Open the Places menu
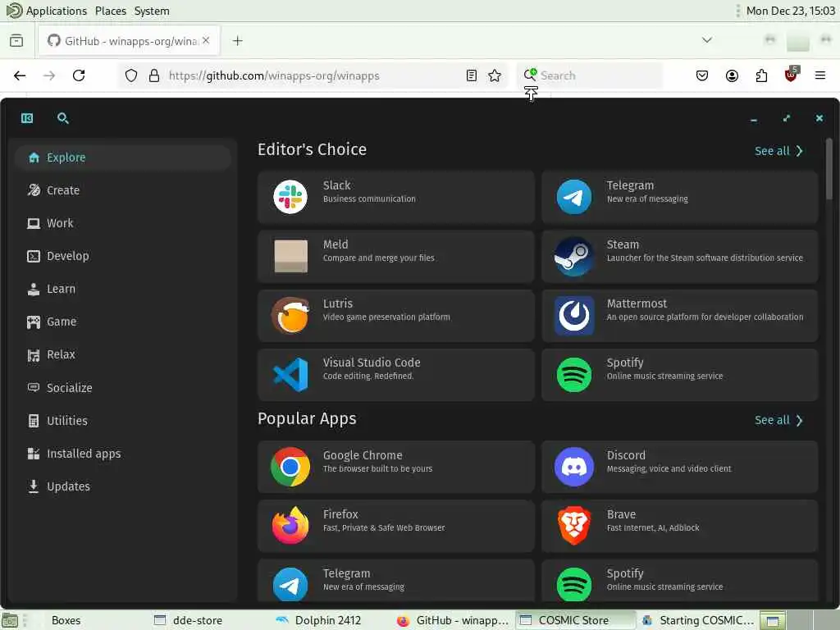Screen dimensions: 840x630 [111, 11]
